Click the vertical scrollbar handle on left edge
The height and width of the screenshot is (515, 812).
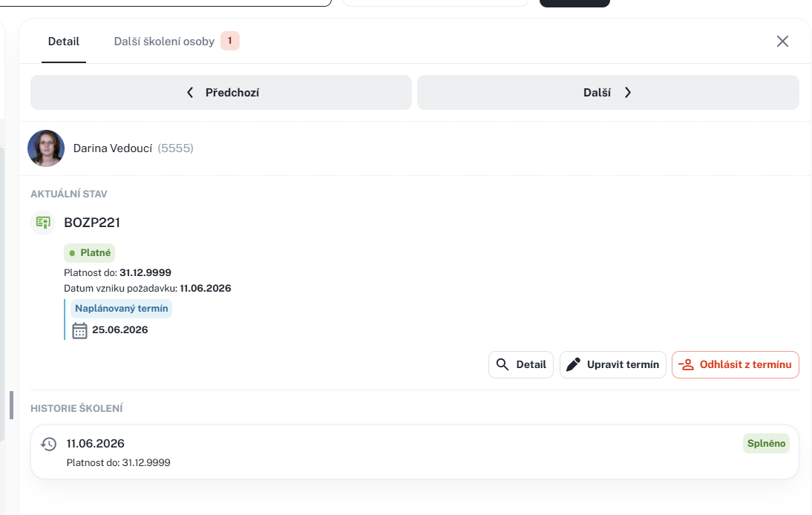[11, 405]
